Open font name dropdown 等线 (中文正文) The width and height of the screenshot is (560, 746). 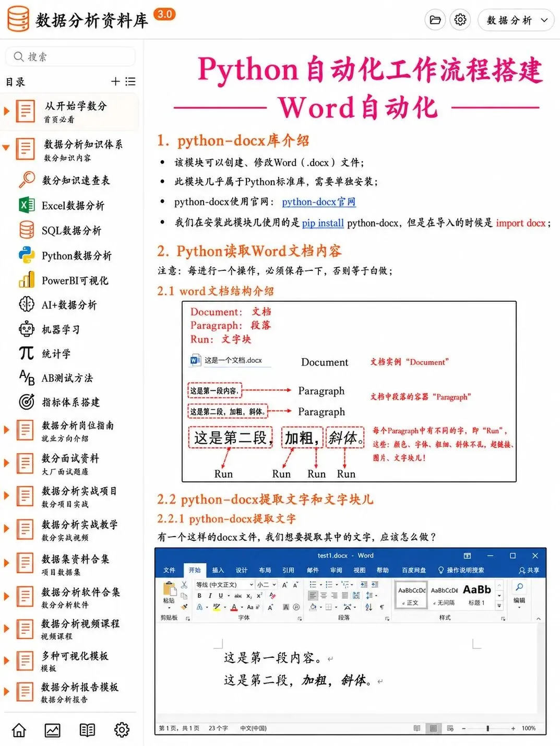[224, 585]
